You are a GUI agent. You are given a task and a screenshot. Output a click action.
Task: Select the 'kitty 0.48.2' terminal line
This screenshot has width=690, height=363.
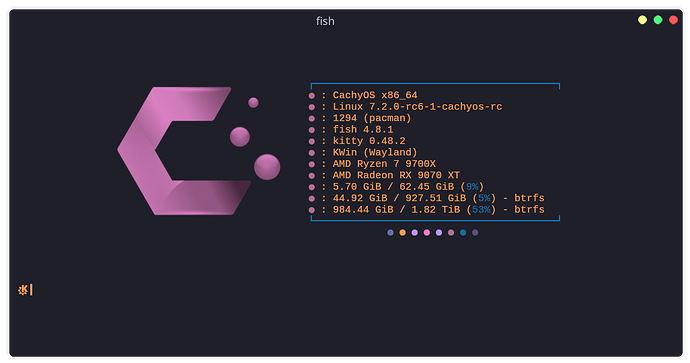click(x=369, y=141)
